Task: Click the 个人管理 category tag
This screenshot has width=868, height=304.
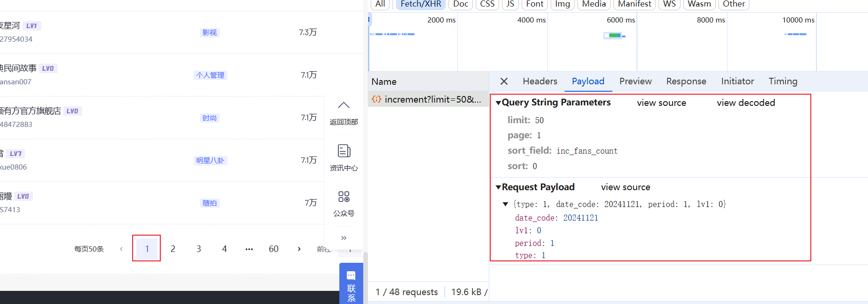Action: (210, 75)
